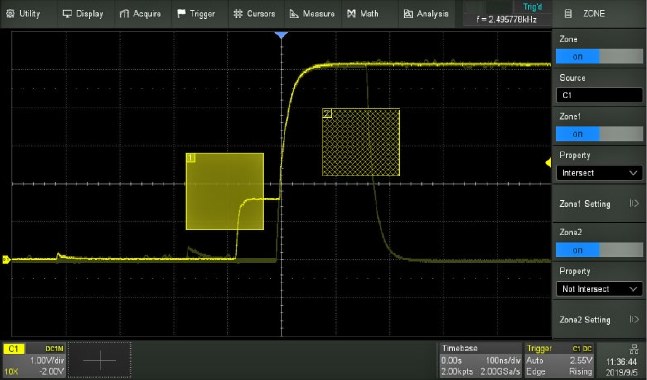The height and width of the screenshot is (380, 647).
Task: Open the Timebase settings box
Action: point(480,360)
